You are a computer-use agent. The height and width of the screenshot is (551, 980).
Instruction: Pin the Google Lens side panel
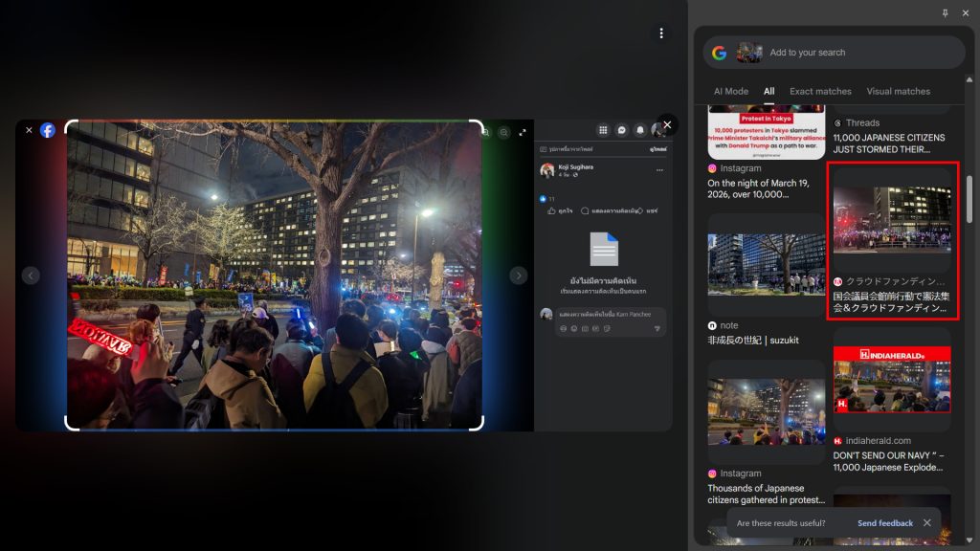point(946,12)
